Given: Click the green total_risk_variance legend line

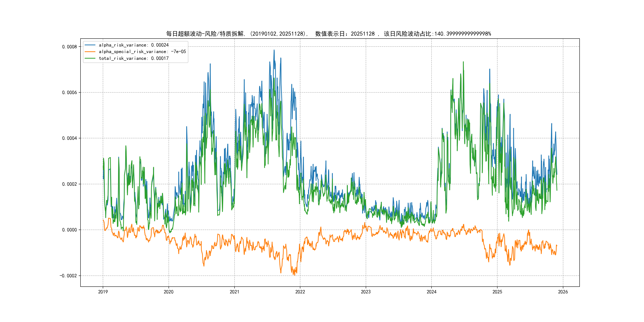Looking at the screenshot, I should pos(90,58).
